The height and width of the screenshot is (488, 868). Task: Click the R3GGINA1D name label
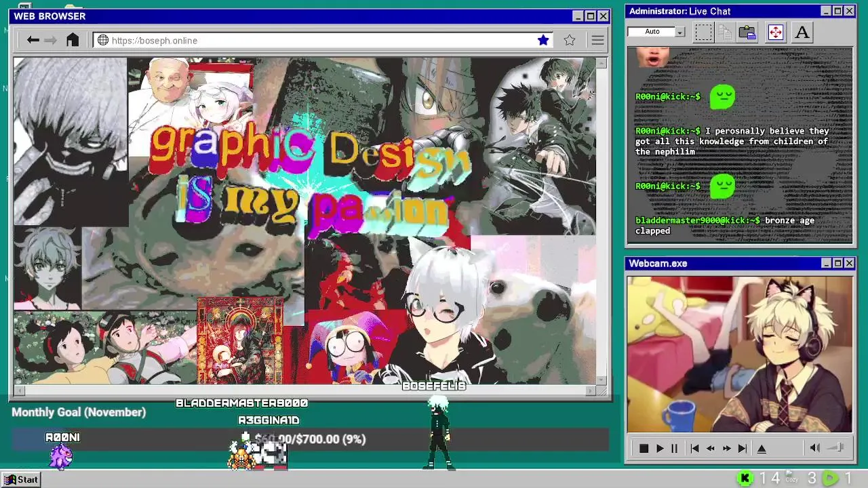269,420
